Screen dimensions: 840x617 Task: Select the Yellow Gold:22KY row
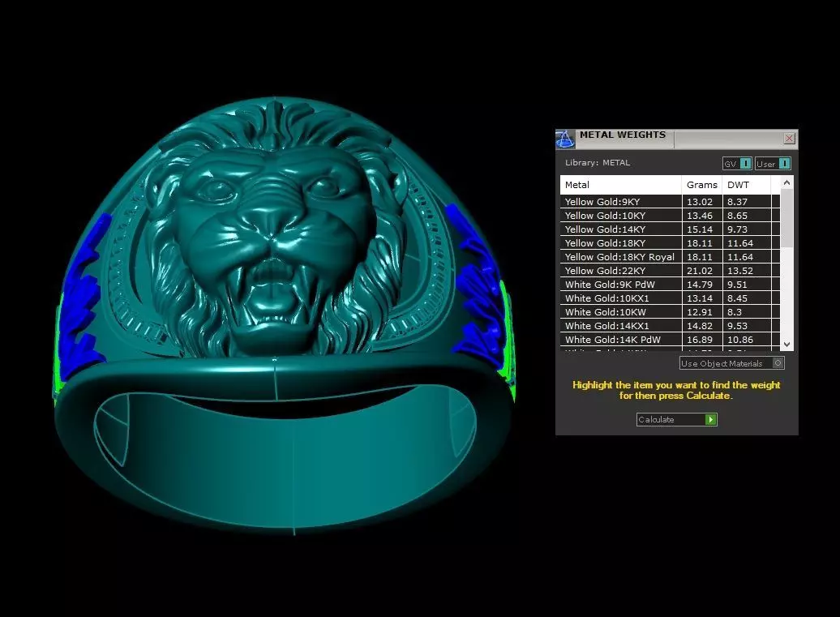(670, 271)
